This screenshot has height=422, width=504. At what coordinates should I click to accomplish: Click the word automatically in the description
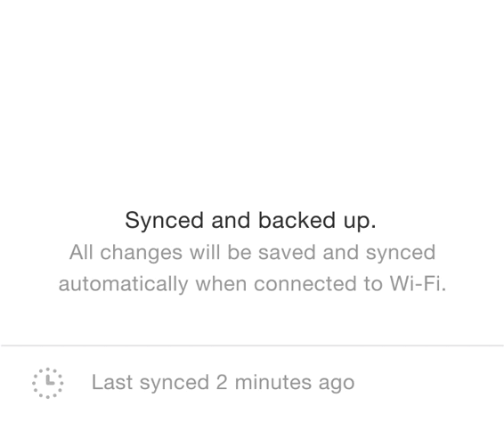(x=124, y=284)
